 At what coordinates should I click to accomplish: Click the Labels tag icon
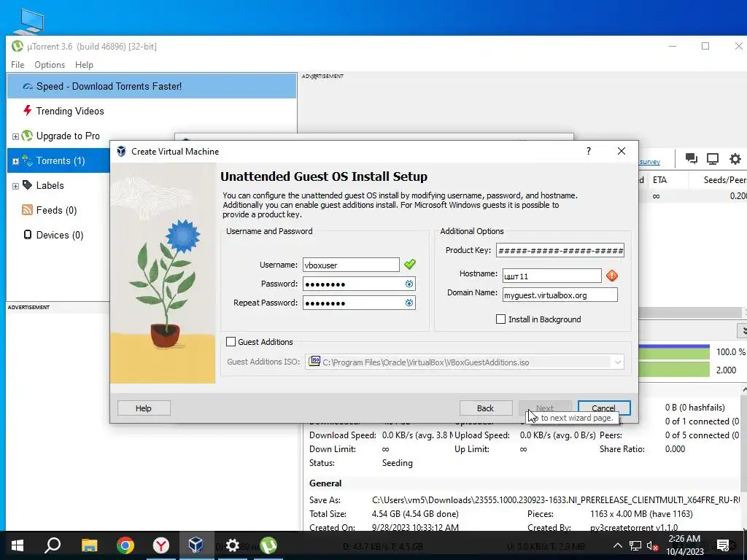[27, 184]
